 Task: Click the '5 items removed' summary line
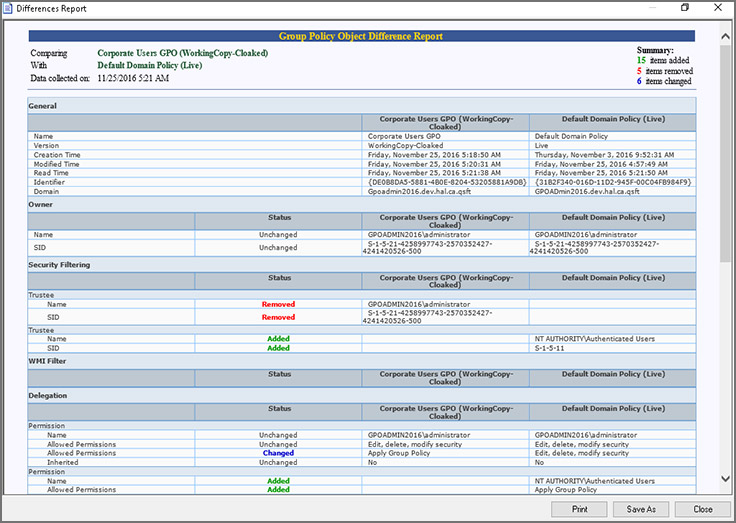click(665, 71)
